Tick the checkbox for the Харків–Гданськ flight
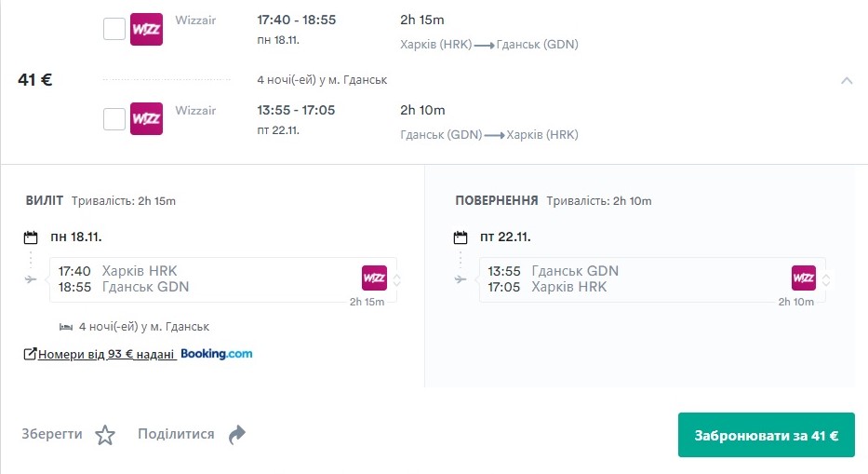868x474 pixels. [x=114, y=29]
